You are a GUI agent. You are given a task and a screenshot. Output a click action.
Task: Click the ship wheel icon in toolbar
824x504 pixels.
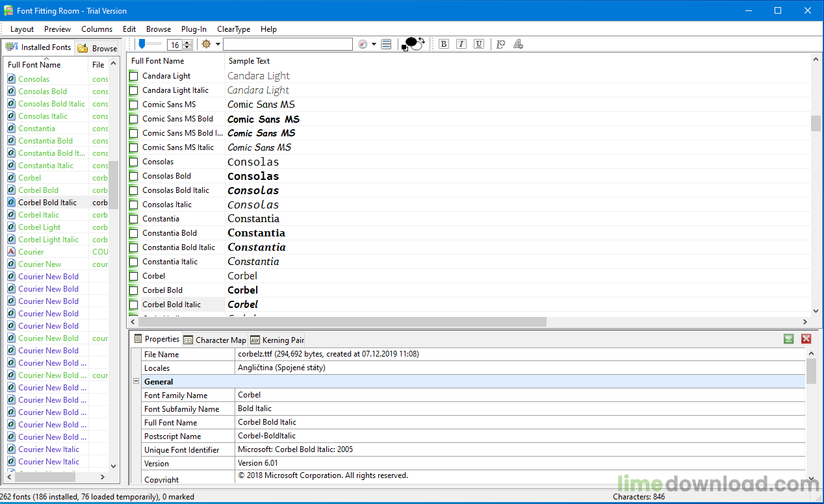(207, 44)
